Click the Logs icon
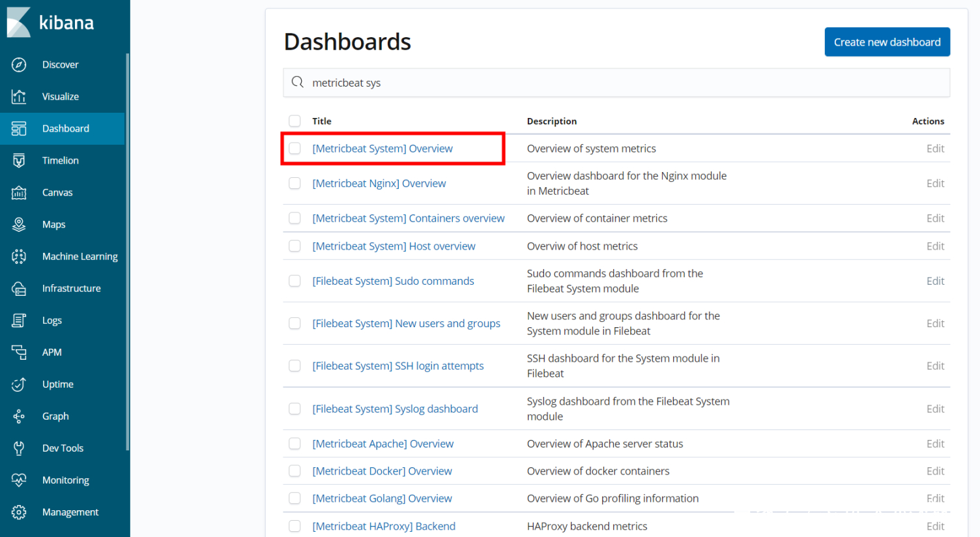Screen dimensions: 980x537 (x=19, y=320)
